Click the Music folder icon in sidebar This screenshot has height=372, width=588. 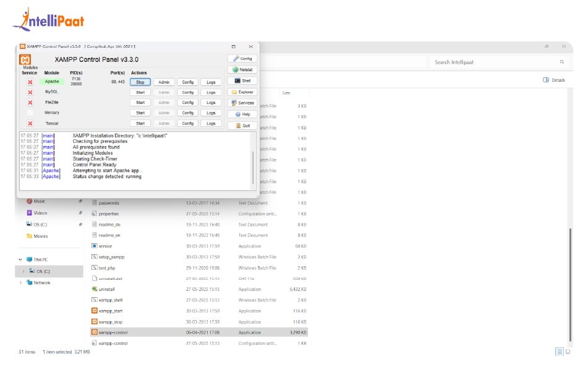pyautogui.click(x=29, y=201)
